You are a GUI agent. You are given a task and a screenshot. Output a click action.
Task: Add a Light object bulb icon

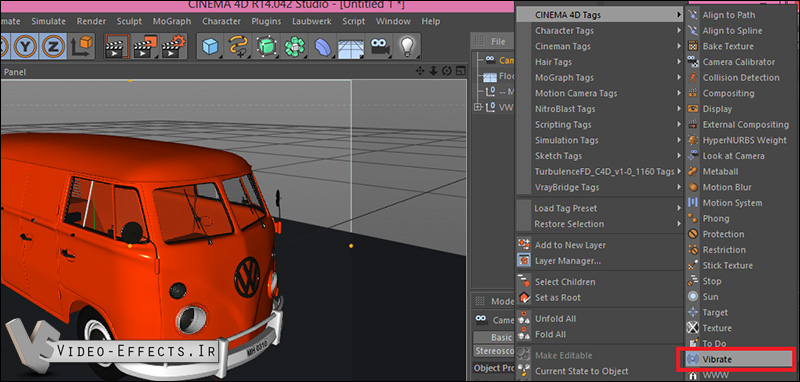click(407, 47)
